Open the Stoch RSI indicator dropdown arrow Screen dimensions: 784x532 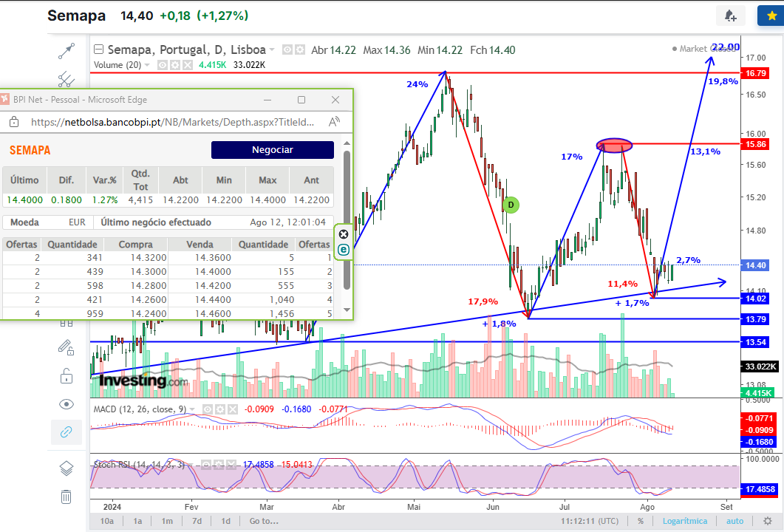[192, 465]
